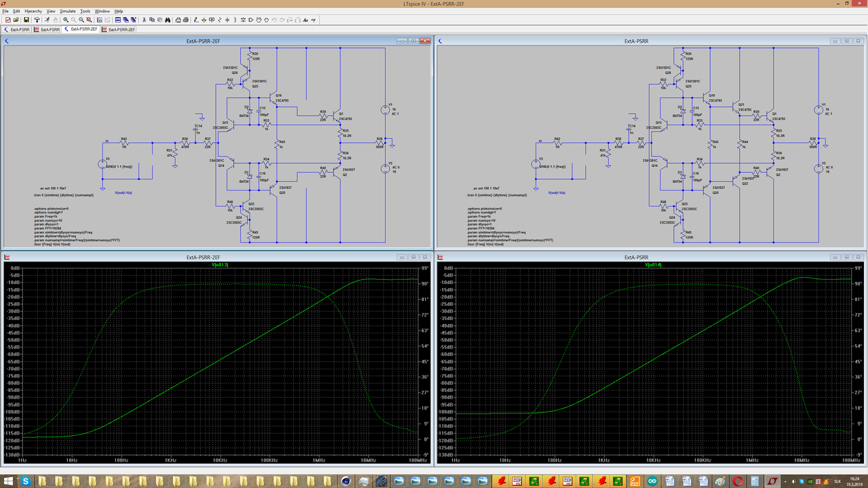The height and width of the screenshot is (488, 868).
Task: Click the Find binoculars icon
Action: click(167, 20)
